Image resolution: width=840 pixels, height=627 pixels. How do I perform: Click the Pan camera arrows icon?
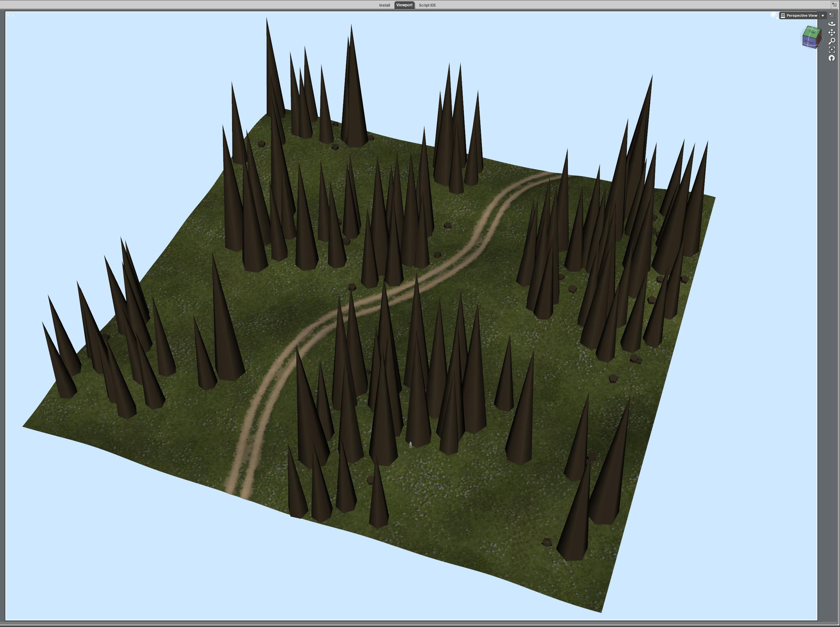pyautogui.click(x=832, y=32)
